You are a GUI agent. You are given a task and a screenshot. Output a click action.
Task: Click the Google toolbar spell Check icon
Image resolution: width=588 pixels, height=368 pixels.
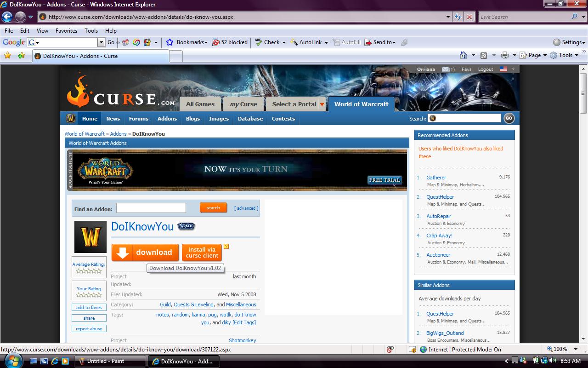point(258,42)
